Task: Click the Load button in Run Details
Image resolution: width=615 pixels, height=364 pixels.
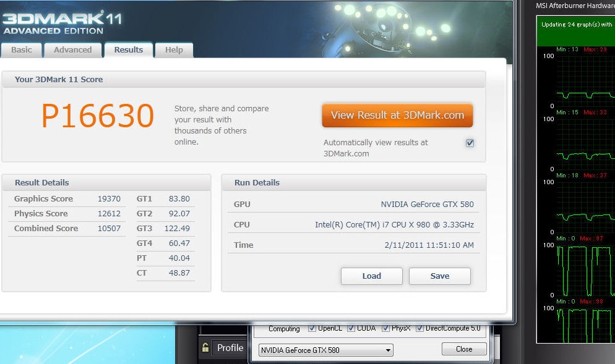Action: (x=371, y=276)
